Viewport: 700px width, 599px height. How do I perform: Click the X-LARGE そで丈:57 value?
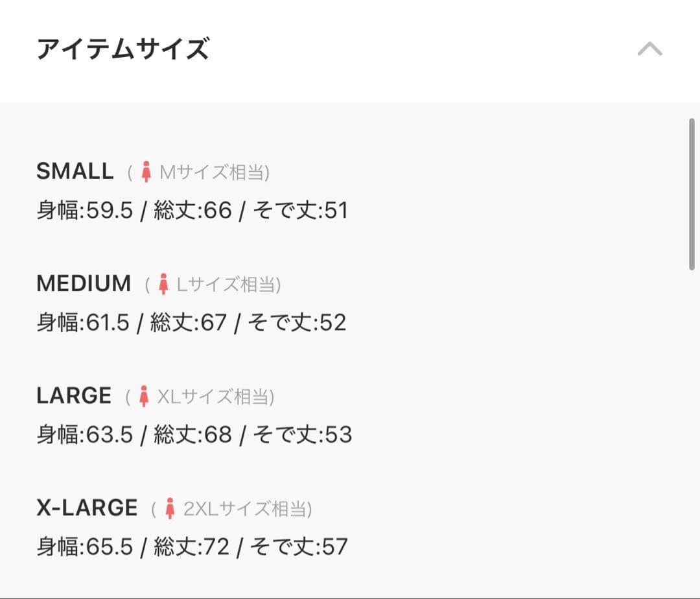pyautogui.click(x=299, y=546)
